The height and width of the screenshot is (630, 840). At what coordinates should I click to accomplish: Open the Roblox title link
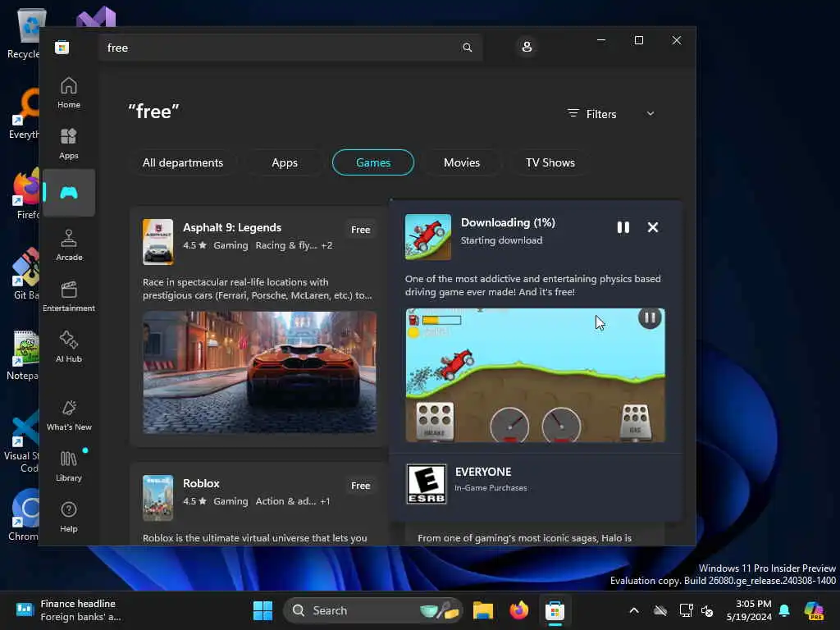[201, 483]
